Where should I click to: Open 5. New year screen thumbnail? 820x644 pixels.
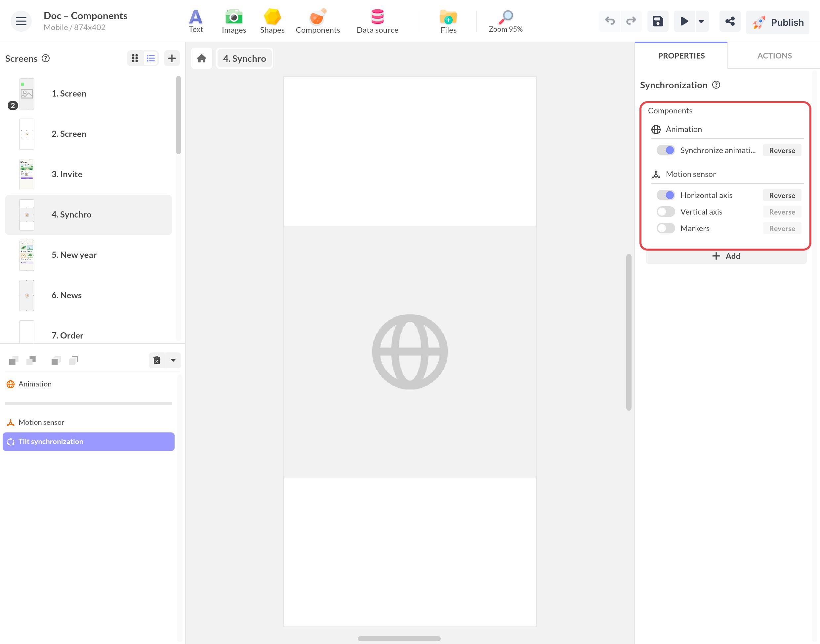point(27,255)
